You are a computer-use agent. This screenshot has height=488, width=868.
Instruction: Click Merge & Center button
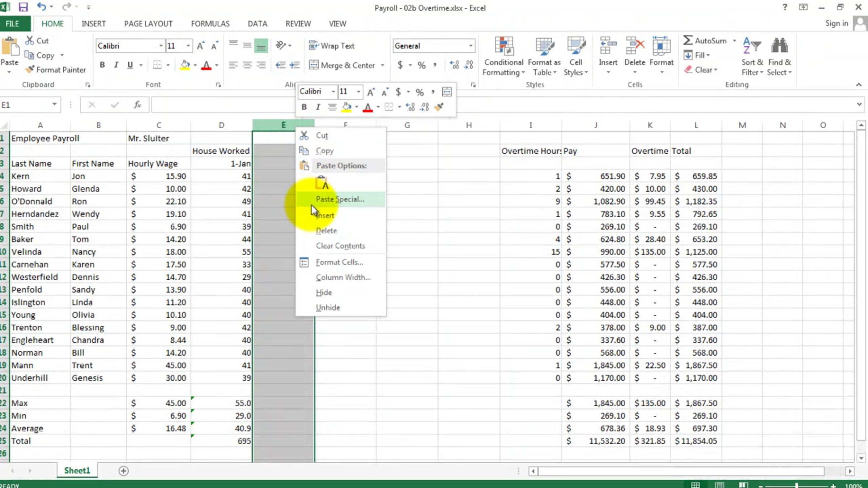[x=342, y=65]
